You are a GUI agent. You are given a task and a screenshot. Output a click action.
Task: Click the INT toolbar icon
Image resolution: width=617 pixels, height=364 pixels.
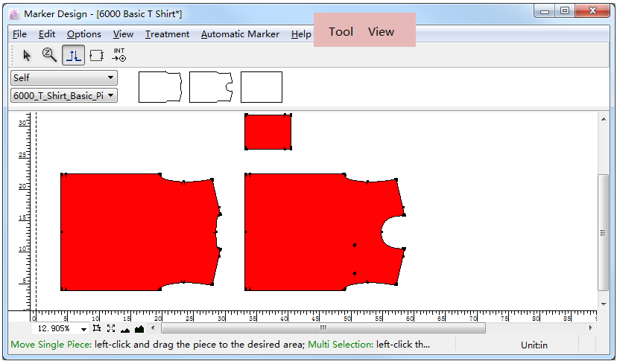[x=119, y=55]
